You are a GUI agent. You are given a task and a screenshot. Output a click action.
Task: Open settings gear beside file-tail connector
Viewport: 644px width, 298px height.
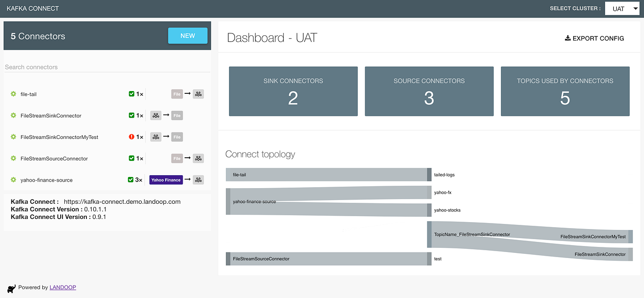12,94
